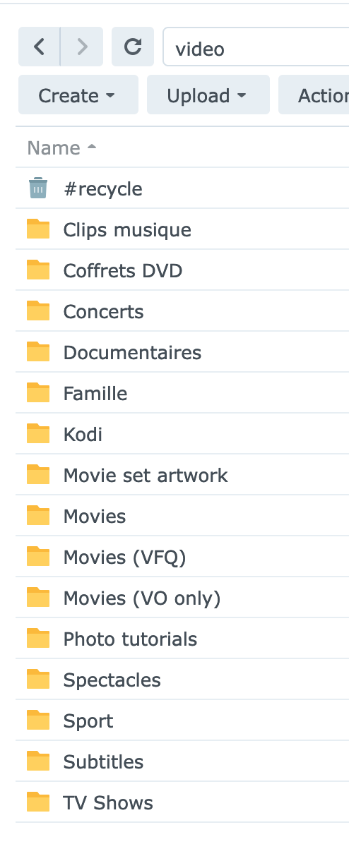This screenshot has width=349, height=868.
Task: Select the Subtitles folder
Action: click(182, 761)
